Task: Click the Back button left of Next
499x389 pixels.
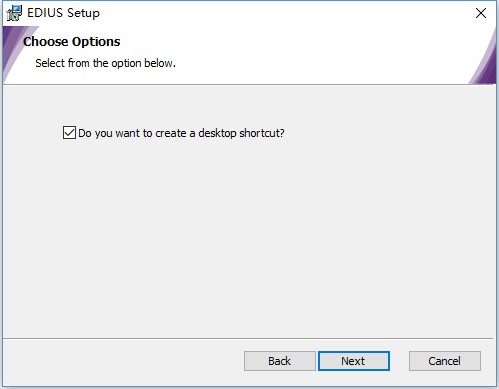Action: pyautogui.click(x=279, y=361)
